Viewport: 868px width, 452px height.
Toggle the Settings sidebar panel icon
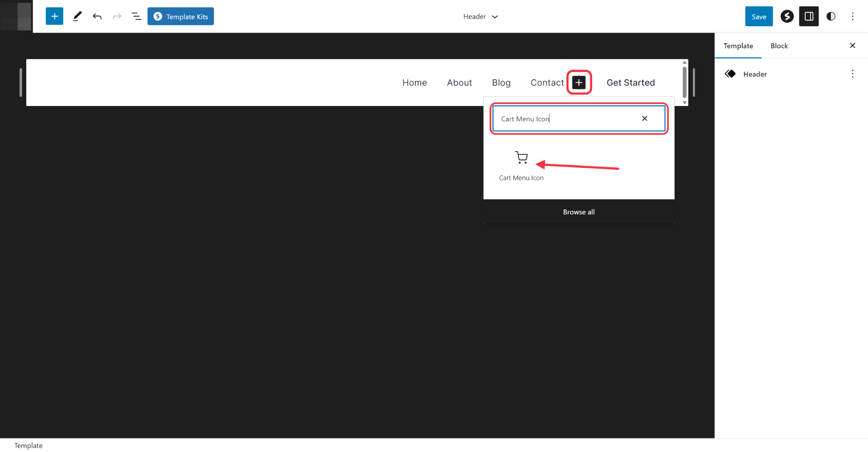[x=809, y=16]
